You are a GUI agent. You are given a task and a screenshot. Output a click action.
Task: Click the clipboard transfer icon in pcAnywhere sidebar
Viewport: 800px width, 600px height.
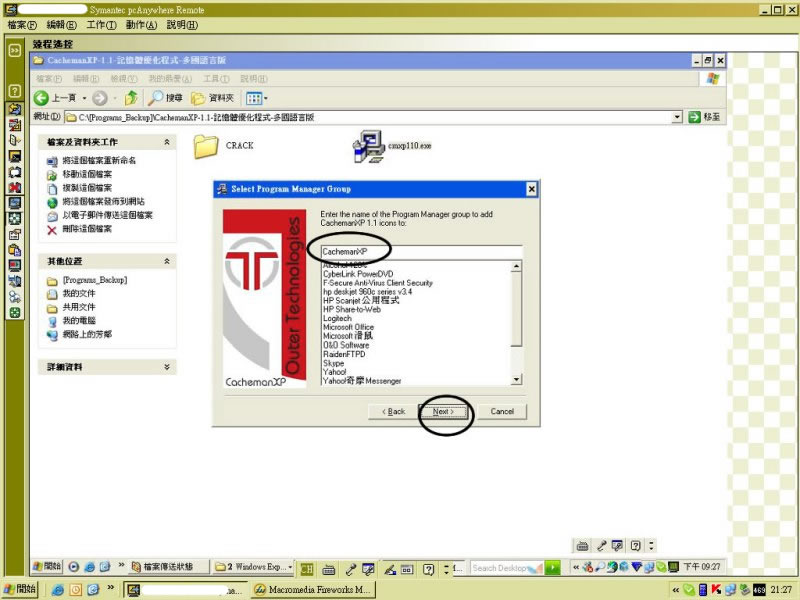pos(14,250)
